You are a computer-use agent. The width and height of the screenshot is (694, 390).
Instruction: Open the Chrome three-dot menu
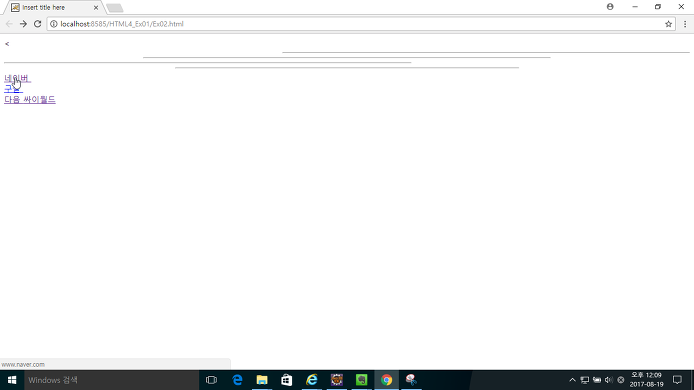685,24
